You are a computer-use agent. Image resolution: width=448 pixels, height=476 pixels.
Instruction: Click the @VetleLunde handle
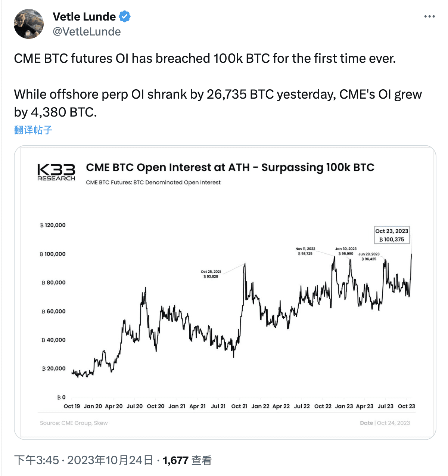(87, 32)
